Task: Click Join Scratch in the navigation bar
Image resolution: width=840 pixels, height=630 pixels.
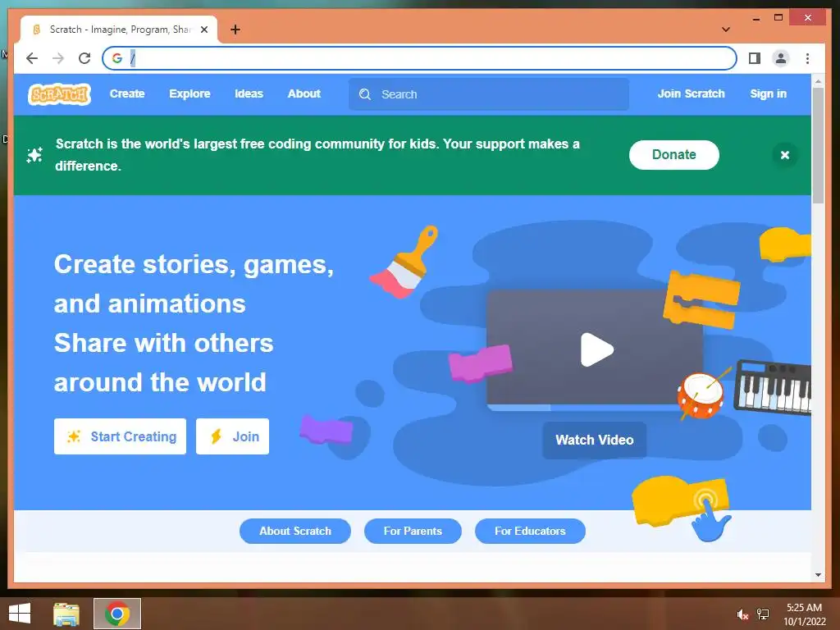Action: pyautogui.click(x=691, y=94)
